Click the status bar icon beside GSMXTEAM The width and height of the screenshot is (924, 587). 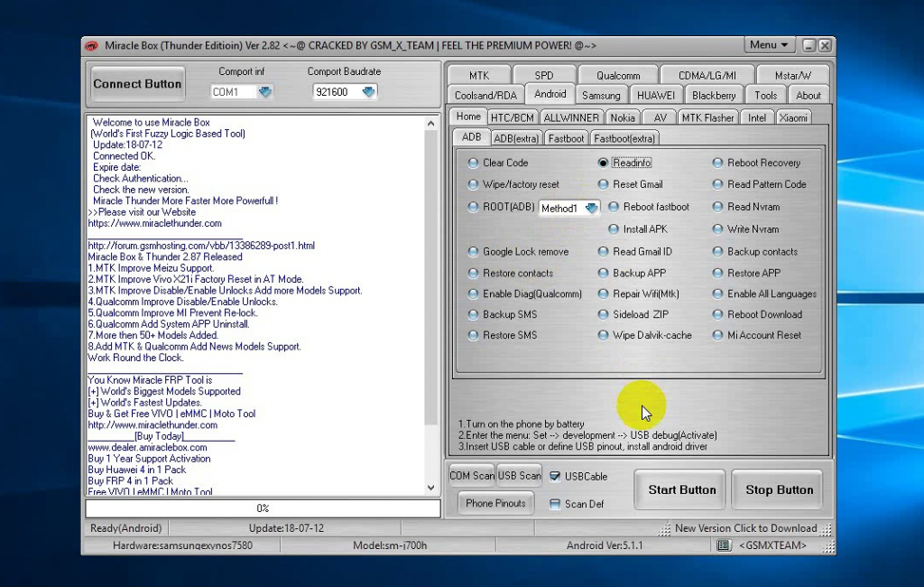[x=724, y=545]
